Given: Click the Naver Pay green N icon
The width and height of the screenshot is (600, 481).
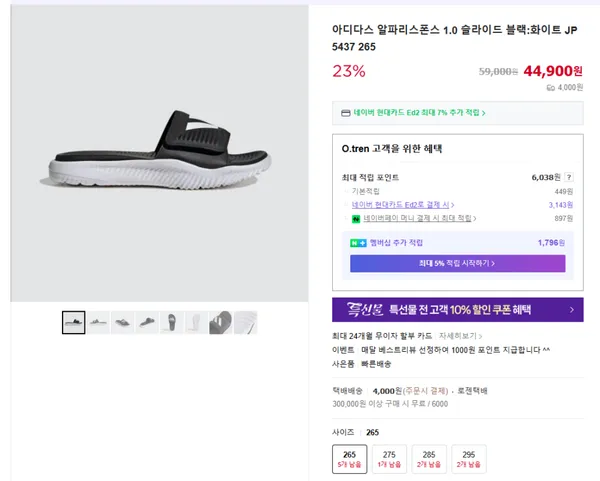Looking at the screenshot, I should [x=356, y=218].
